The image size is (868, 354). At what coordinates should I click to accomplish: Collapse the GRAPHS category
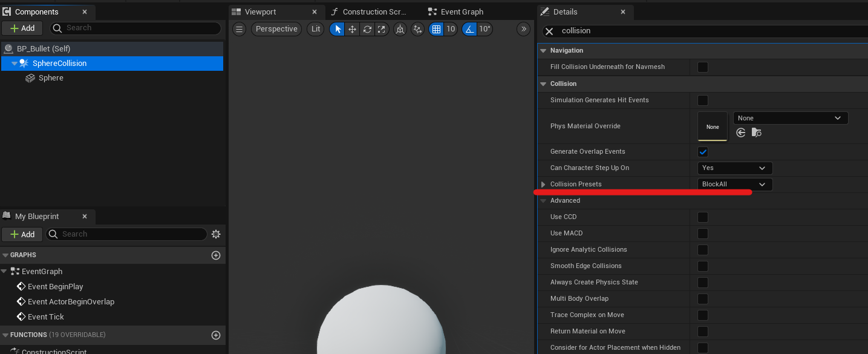coord(5,255)
